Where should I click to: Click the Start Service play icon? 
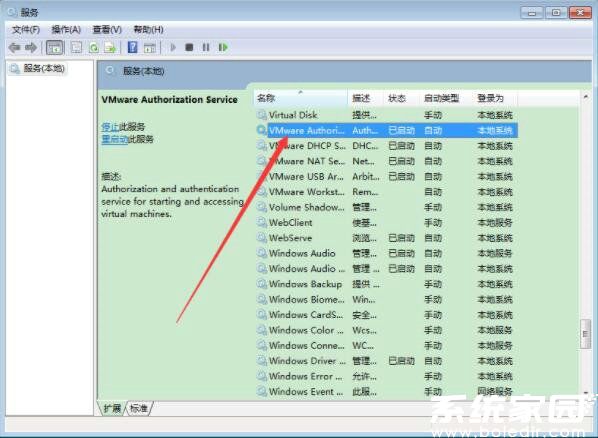point(173,47)
